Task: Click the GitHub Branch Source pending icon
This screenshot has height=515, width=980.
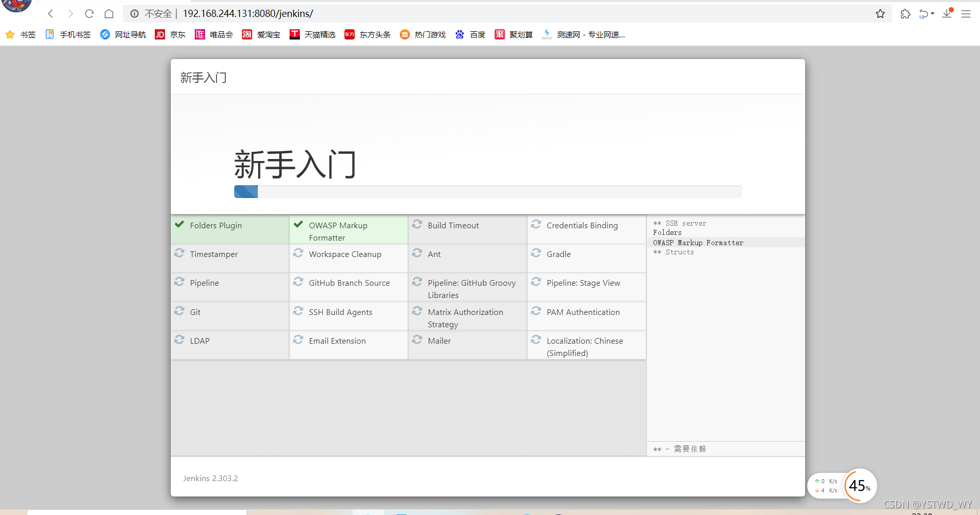Action: [x=298, y=282]
